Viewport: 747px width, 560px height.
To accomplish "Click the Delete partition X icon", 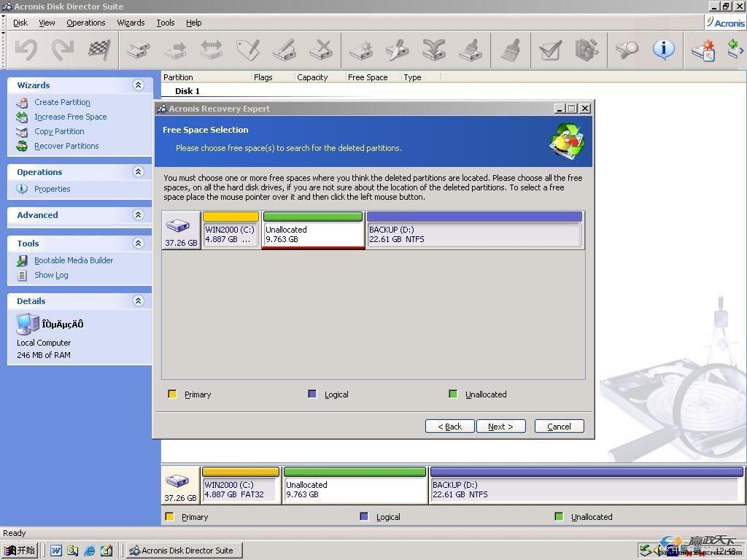I will point(322,50).
